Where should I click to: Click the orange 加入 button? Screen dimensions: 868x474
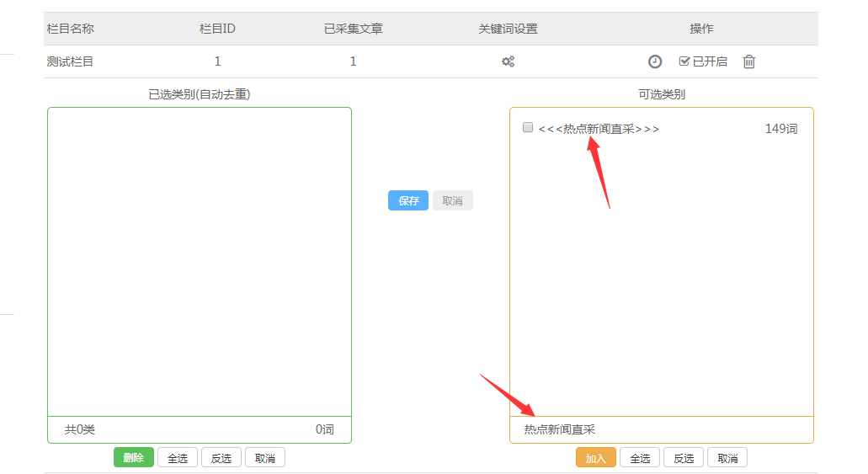tap(596, 458)
